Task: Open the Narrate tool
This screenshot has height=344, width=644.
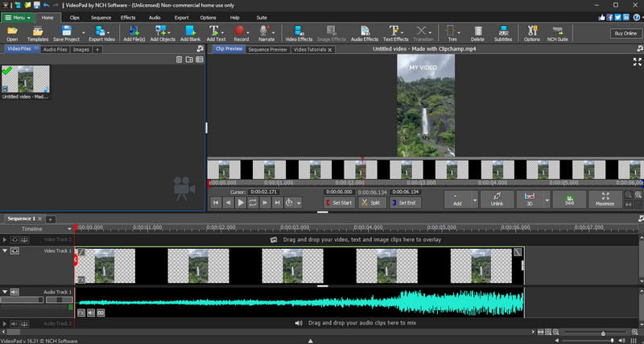Action: (x=266, y=34)
